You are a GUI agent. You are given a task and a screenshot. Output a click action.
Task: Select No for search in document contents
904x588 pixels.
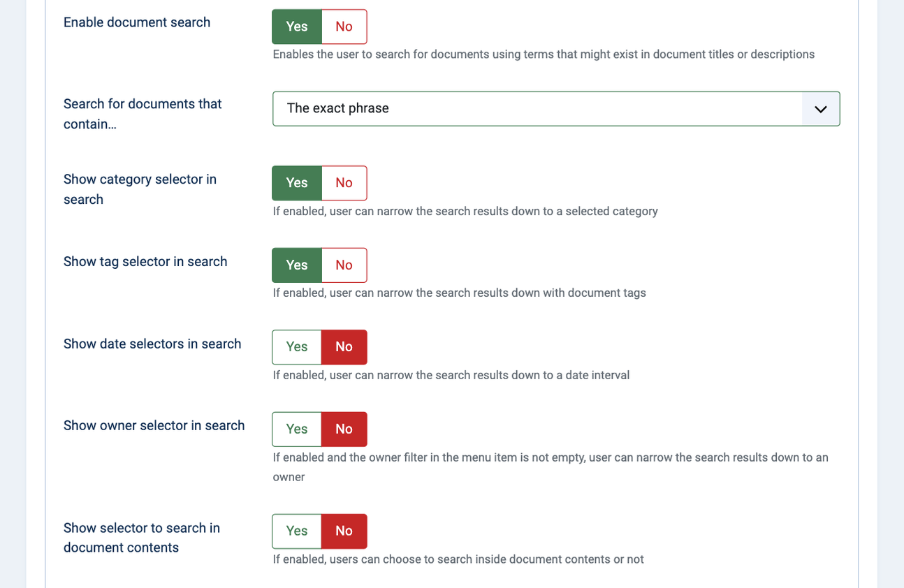click(x=344, y=531)
